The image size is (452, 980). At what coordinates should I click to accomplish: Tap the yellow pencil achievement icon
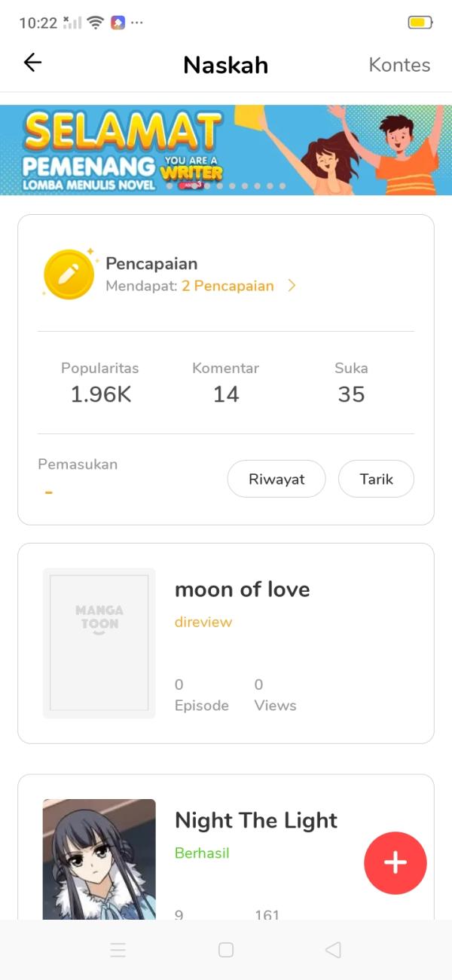[x=69, y=274]
